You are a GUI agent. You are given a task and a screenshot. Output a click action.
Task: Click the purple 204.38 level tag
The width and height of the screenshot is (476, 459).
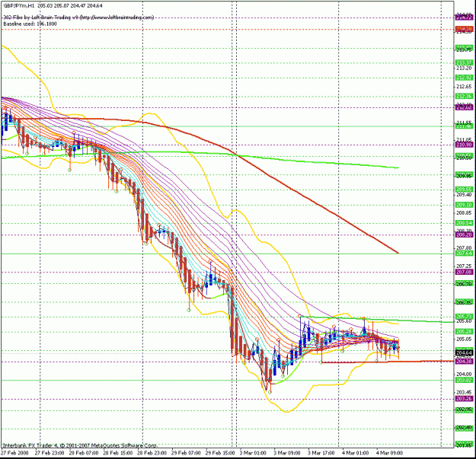point(464,362)
